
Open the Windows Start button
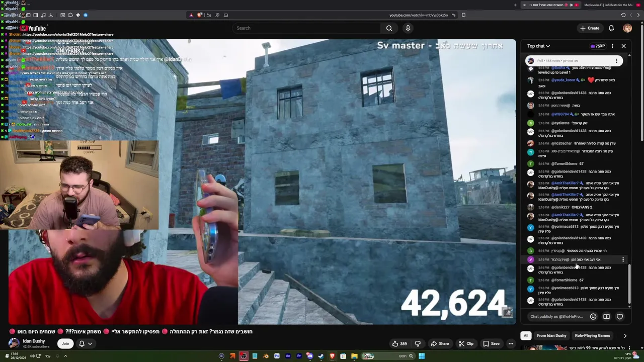422,356
